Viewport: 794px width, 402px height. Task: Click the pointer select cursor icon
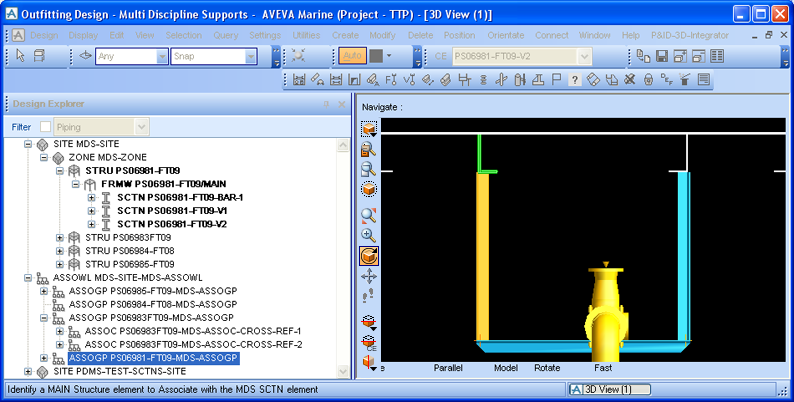(x=19, y=57)
